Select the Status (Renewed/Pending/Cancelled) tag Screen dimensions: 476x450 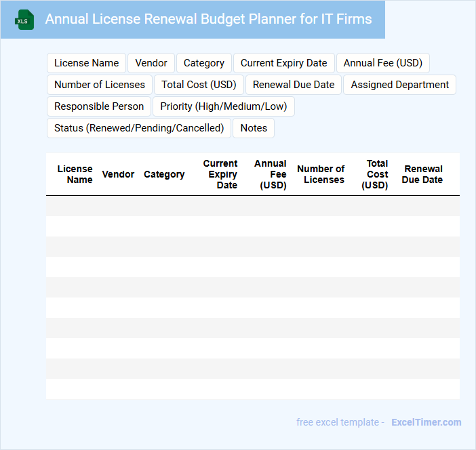(139, 128)
